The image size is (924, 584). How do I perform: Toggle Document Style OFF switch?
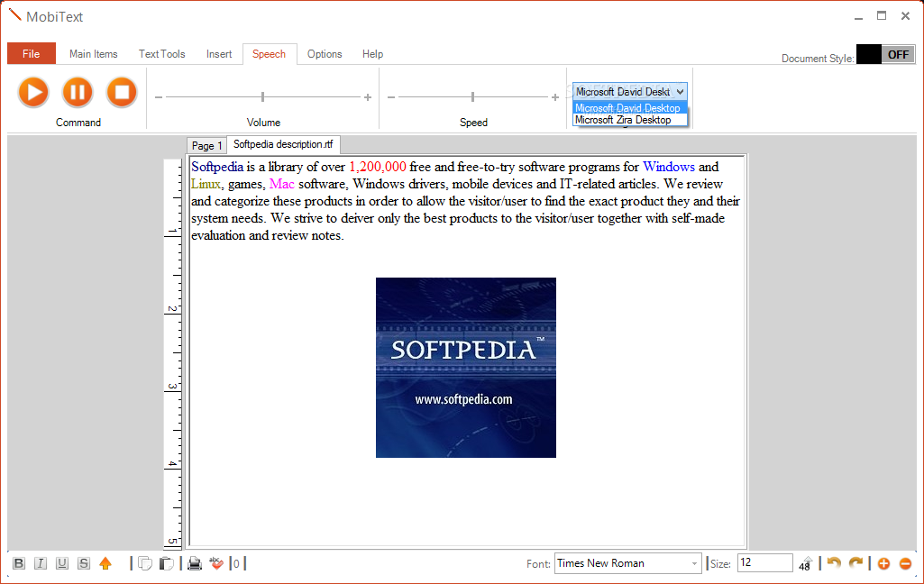(886, 55)
